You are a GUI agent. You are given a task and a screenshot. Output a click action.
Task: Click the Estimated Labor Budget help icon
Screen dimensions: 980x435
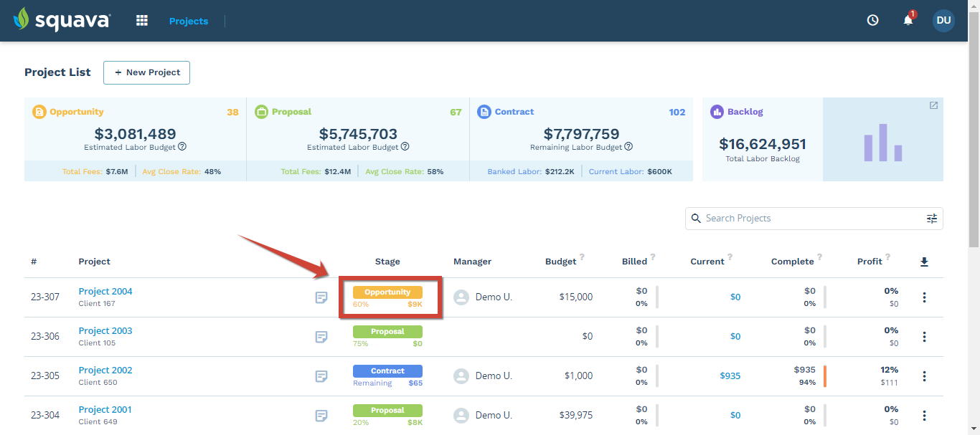[x=182, y=146]
